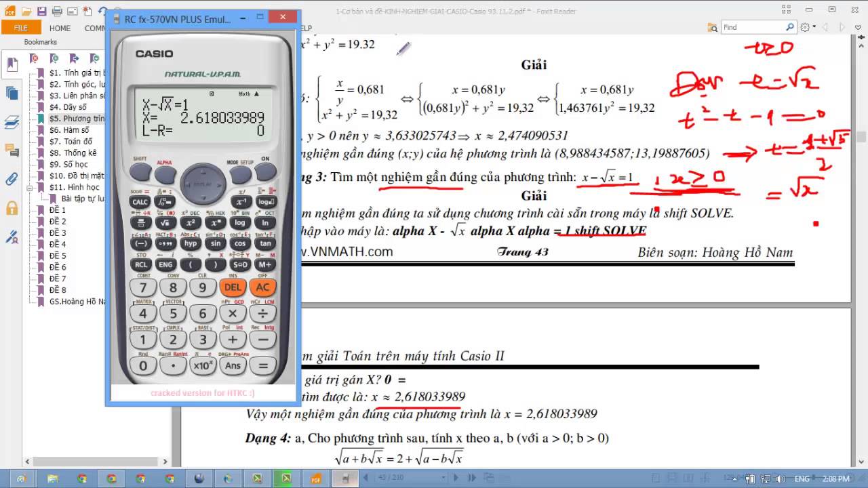Click the delete bookmark icon in Bookmarks toolbar
This screenshot has height=488, width=868.
(35, 58)
